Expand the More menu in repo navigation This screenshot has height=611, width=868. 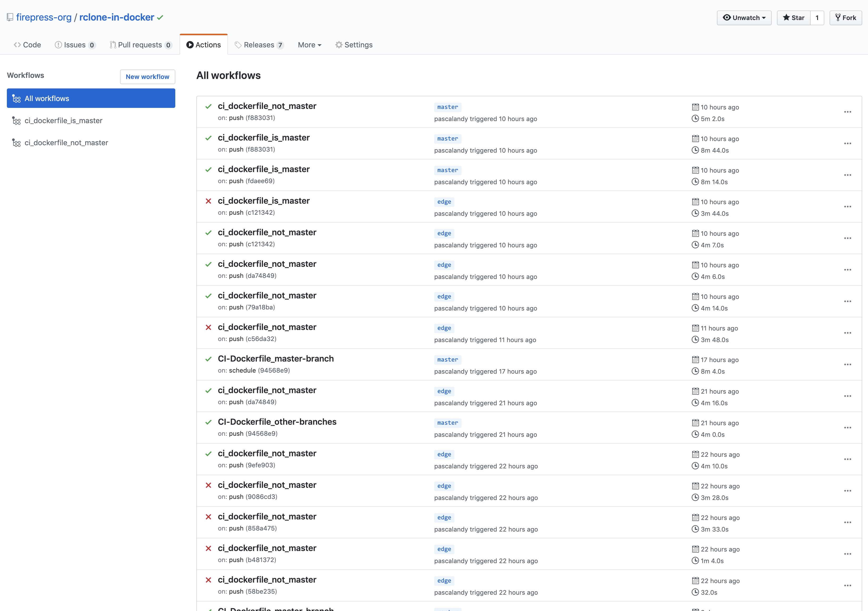pyautogui.click(x=310, y=45)
